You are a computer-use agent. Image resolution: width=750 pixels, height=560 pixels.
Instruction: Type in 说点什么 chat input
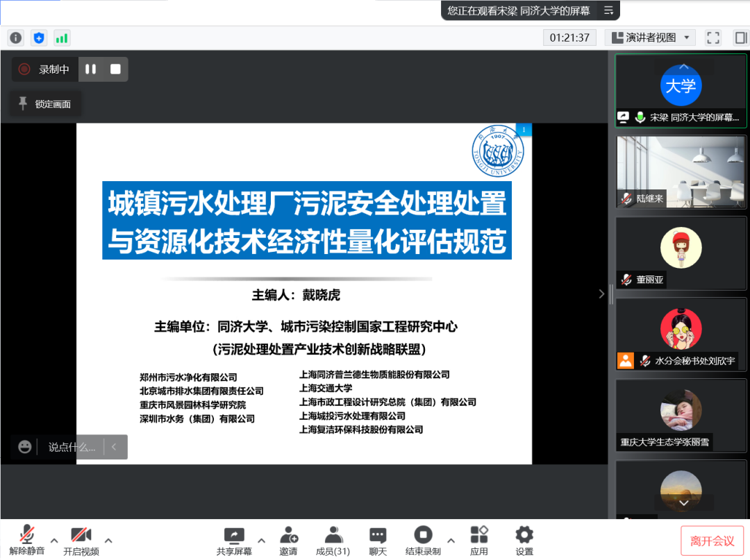coord(72,447)
